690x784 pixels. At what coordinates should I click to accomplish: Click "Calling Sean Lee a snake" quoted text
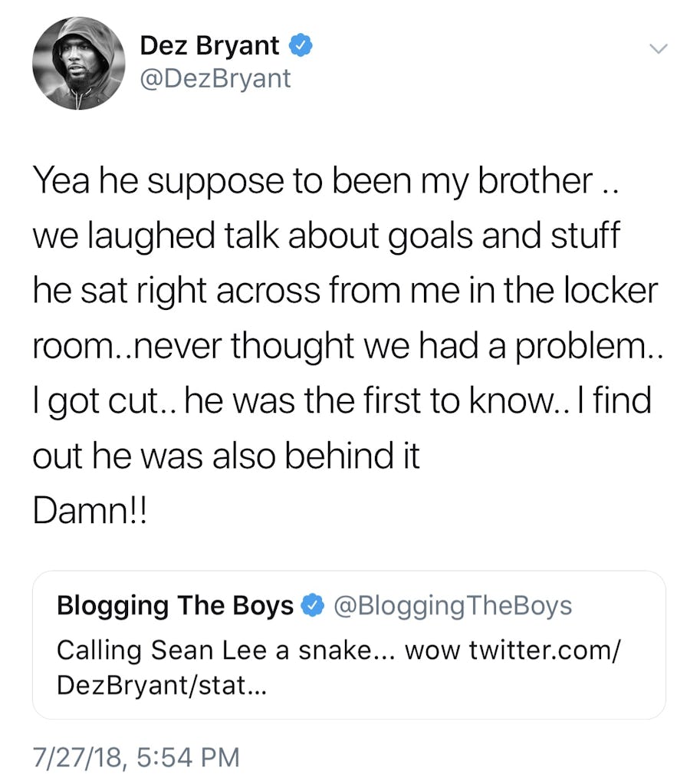(x=215, y=651)
